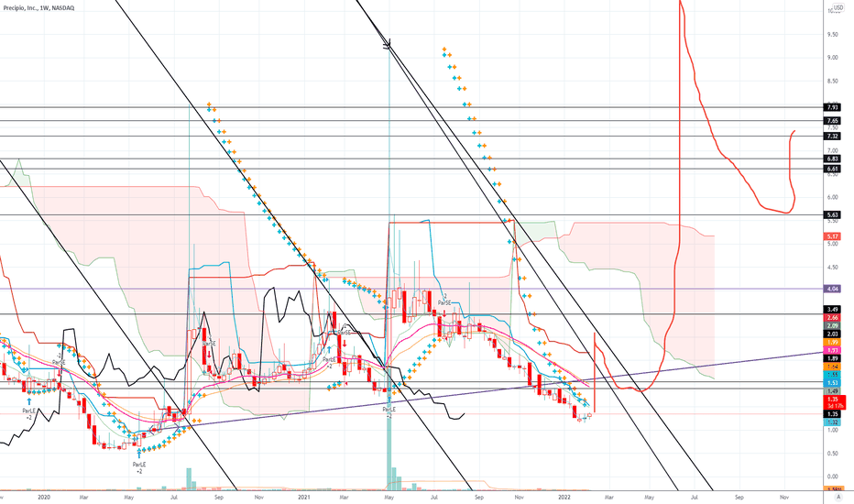Click the blue 1.53 indicator tag
854x504 pixels.
(x=833, y=383)
